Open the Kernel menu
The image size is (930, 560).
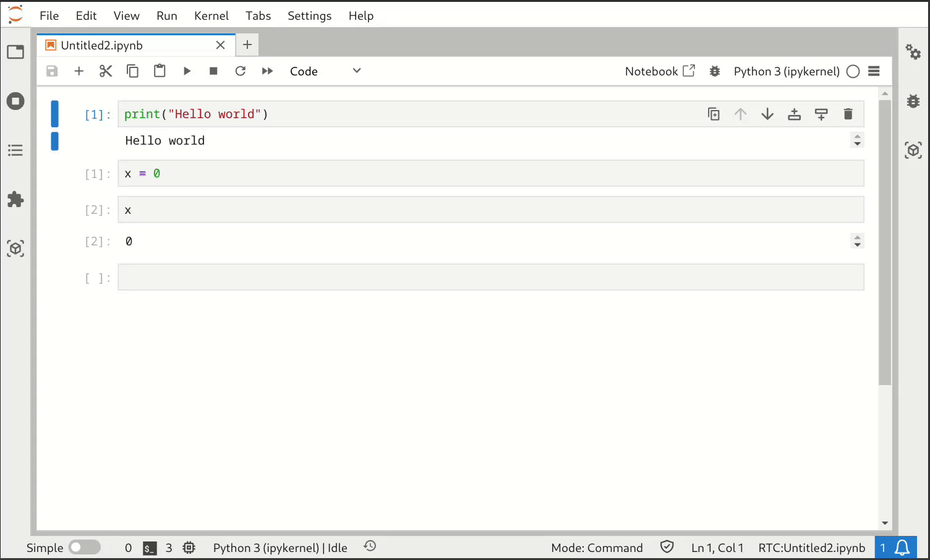tap(211, 15)
